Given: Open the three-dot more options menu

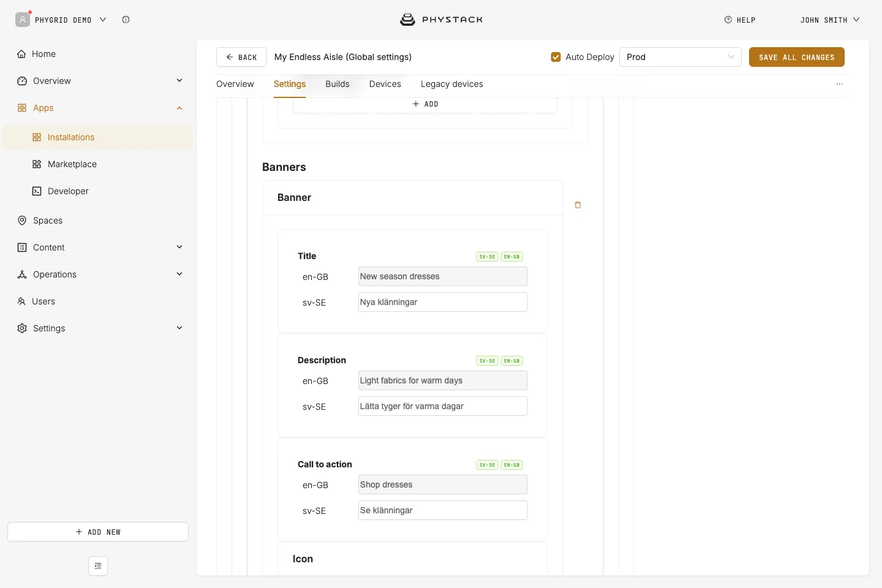Looking at the screenshot, I should pyautogui.click(x=840, y=84).
